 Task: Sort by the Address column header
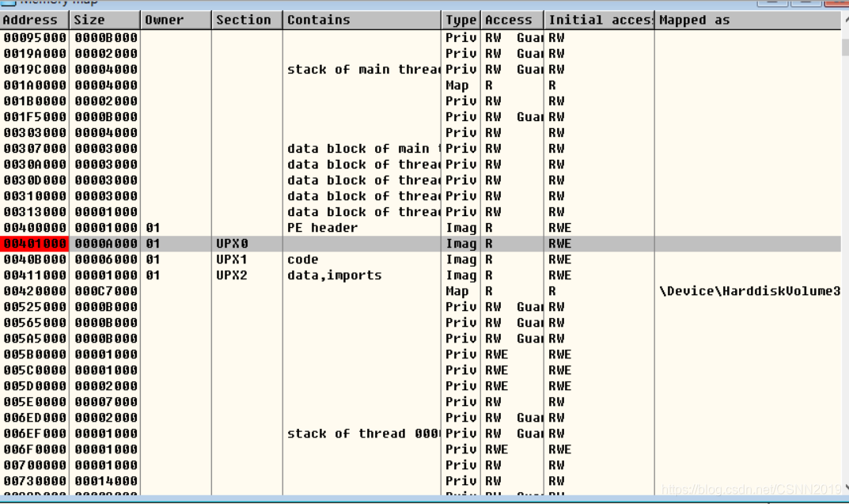tap(35, 20)
